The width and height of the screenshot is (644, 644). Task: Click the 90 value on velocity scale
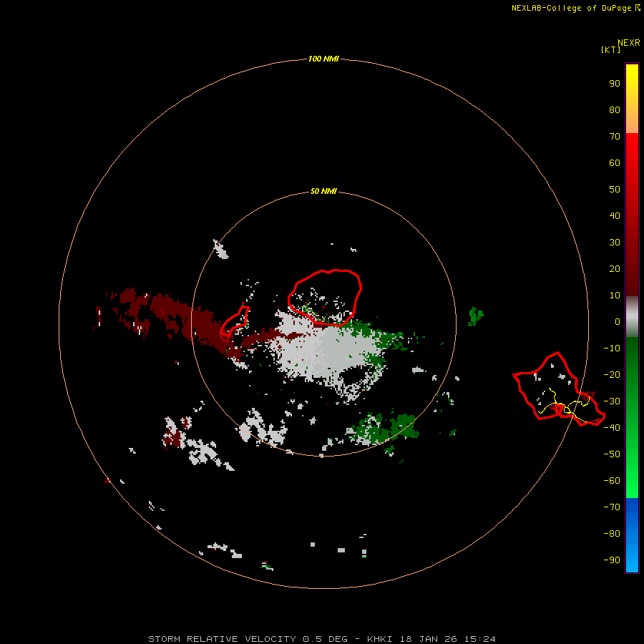615,84
